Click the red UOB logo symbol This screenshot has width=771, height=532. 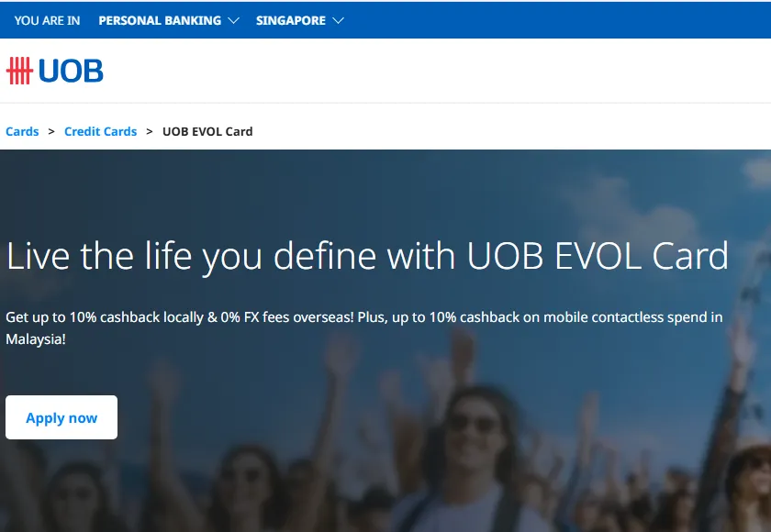coord(19,71)
